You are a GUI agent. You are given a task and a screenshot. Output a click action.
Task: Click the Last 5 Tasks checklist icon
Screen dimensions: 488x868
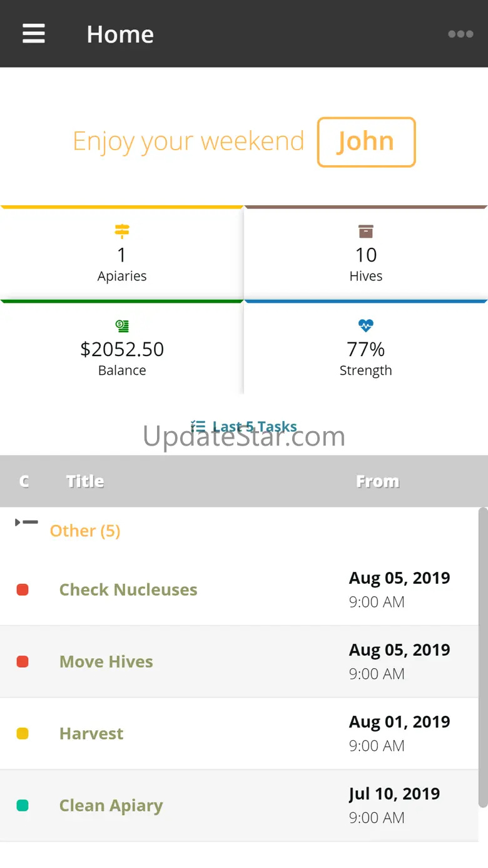pos(198,426)
